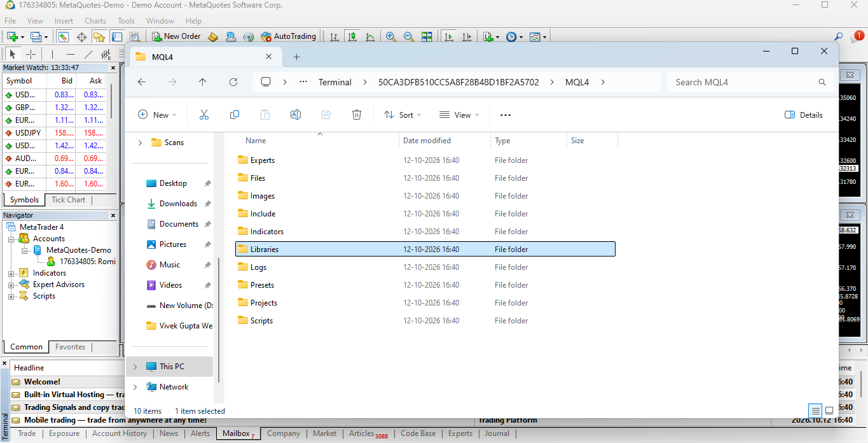Toggle the Chart Shift icon

tap(467, 37)
